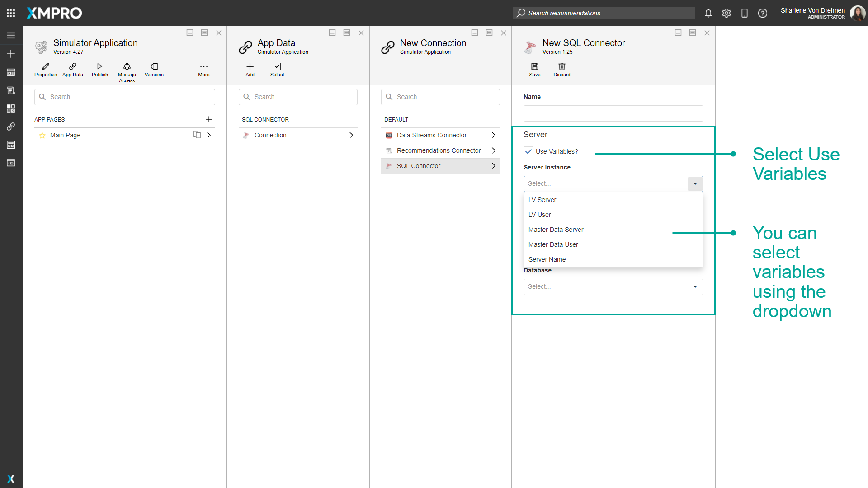Discard the new SQL connector

coord(561,66)
